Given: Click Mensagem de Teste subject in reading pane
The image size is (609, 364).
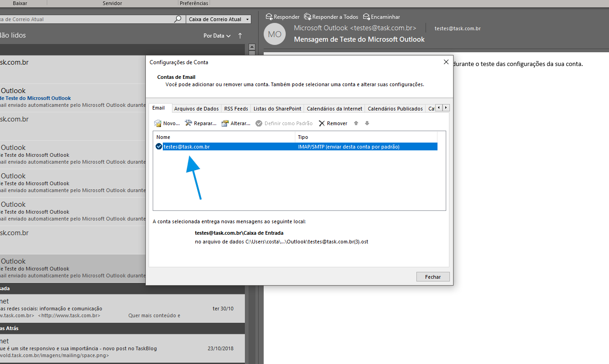Looking at the screenshot, I should tap(359, 39).
